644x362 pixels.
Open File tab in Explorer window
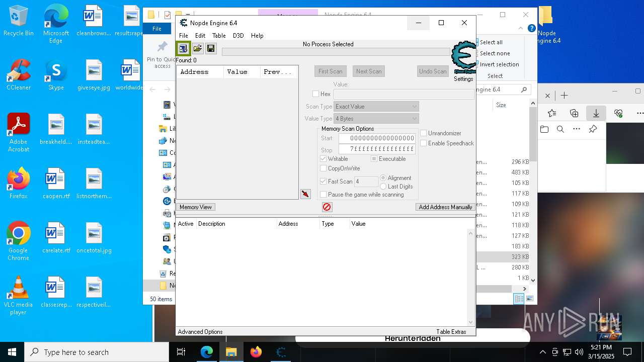pos(157,29)
